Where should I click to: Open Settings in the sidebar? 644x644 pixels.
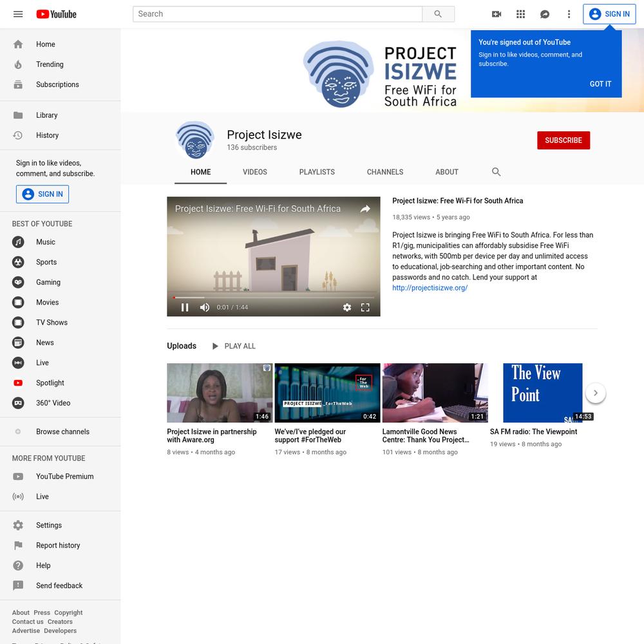[61, 526]
